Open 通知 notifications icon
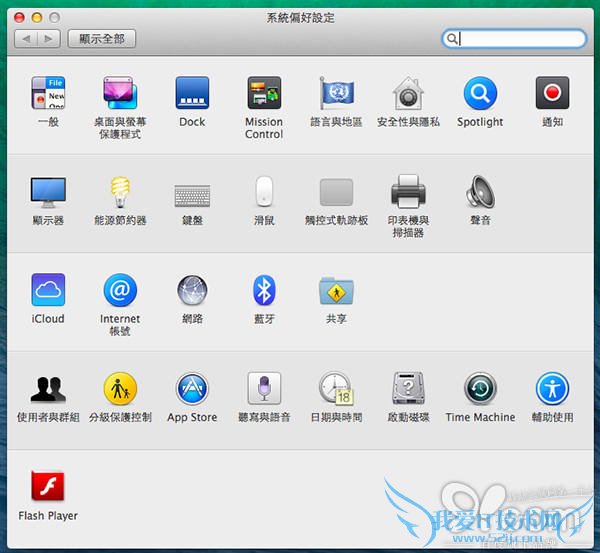This screenshot has width=600, height=553. click(552, 93)
